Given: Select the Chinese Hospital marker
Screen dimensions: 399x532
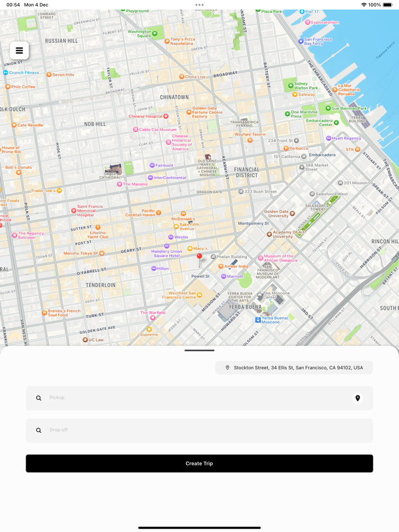Looking at the screenshot, I should tap(166, 116).
